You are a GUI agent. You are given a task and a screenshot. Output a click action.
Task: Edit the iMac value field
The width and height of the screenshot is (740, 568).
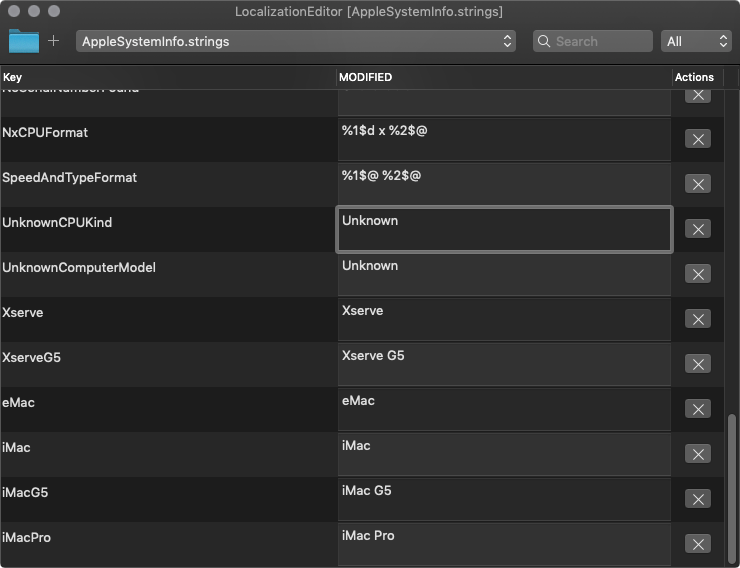[x=504, y=454]
